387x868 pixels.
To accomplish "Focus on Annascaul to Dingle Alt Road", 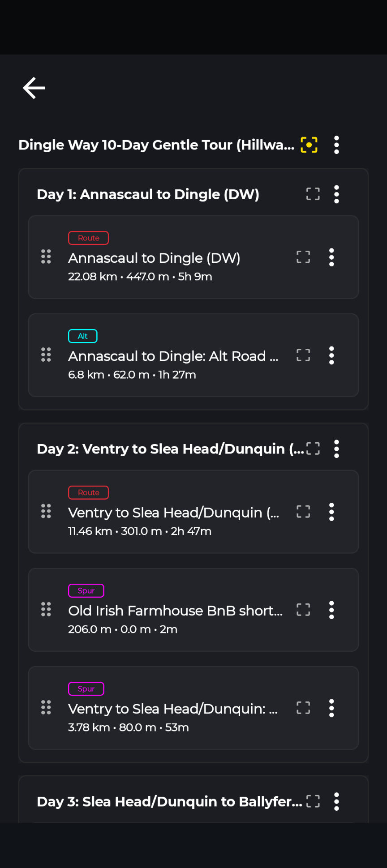I will 303,355.
